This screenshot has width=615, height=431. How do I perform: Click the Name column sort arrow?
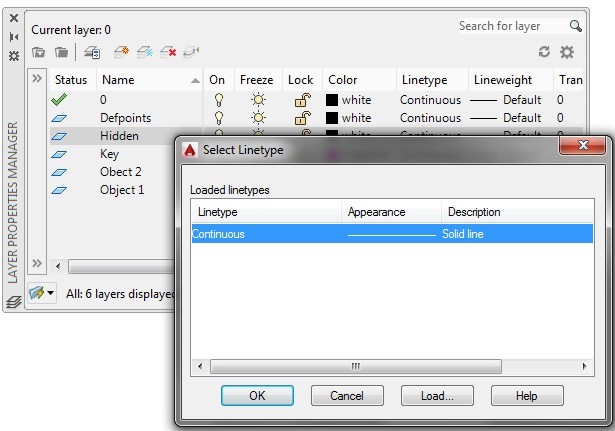pos(195,80)
